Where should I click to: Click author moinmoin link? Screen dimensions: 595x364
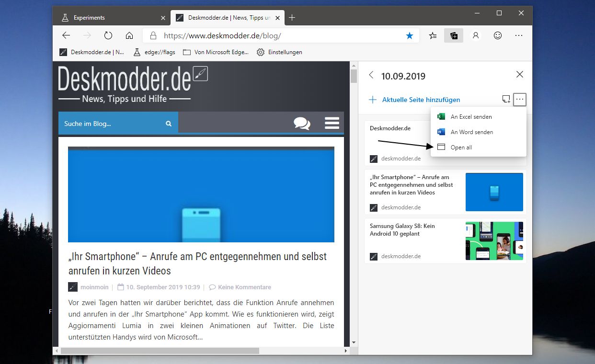tap(94, 287)
